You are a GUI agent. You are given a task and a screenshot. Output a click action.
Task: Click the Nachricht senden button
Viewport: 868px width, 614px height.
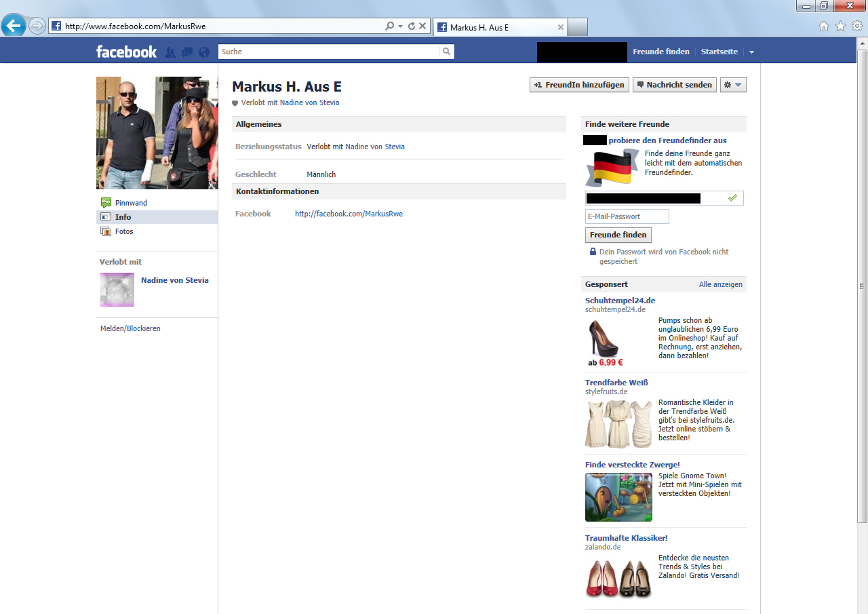675,85
